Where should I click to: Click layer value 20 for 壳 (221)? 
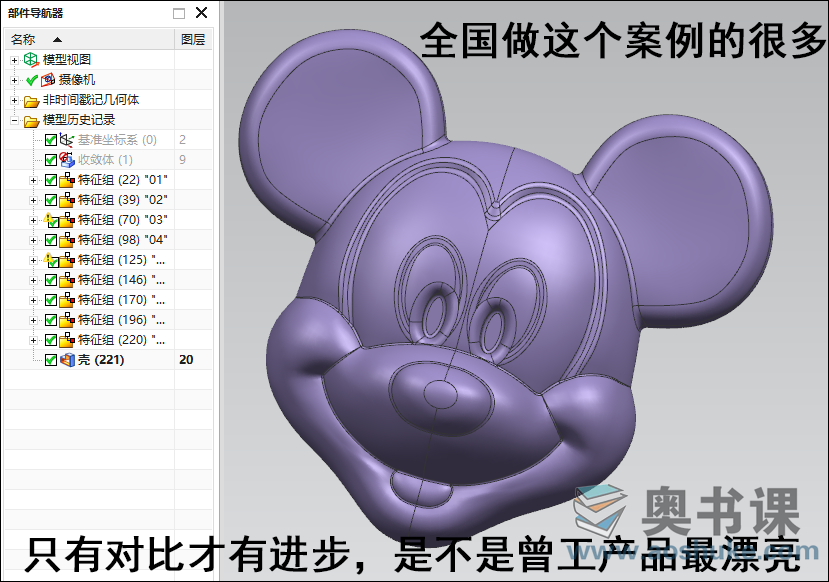(186, 360)
